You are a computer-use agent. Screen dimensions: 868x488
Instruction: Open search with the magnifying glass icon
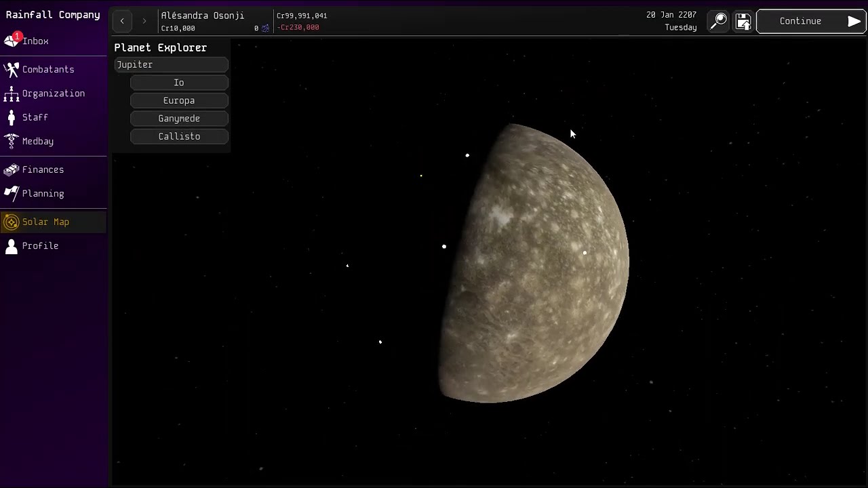tap(718, 21)
